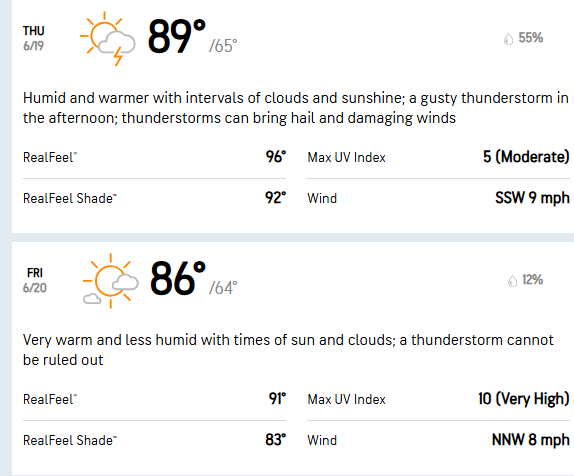Click Thursday's 89° high temperature
Viewport: 574px width, 476px height.
pyautogui.click(x=176, y=37)
